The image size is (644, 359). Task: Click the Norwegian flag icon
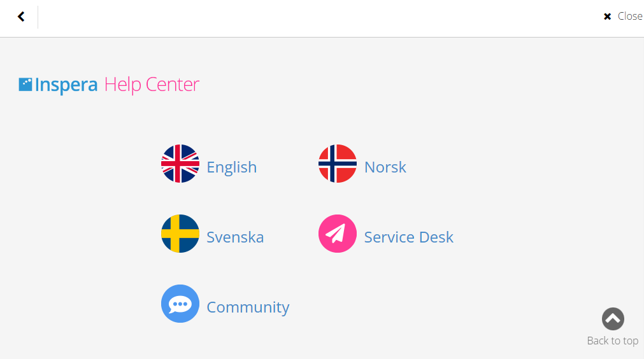tap(337, 164)
